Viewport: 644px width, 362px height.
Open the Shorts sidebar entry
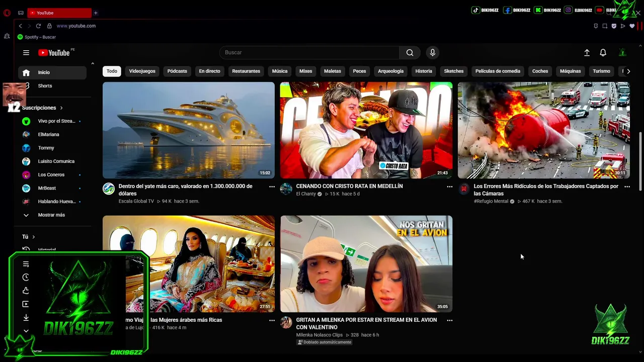[x=52, y=86]
